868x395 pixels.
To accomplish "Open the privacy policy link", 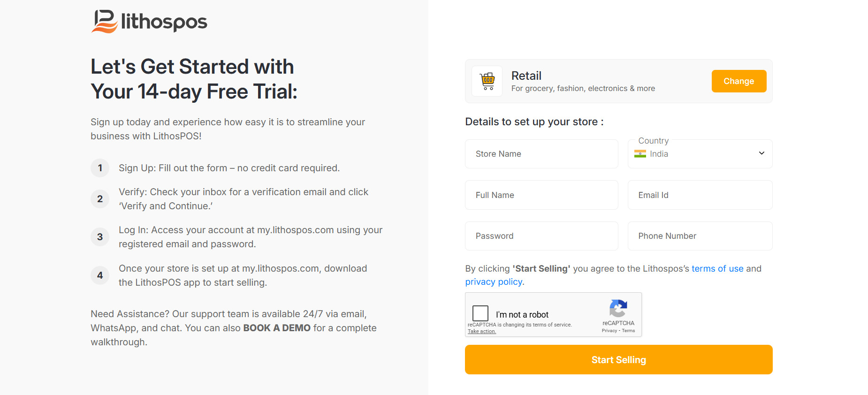I will tap(494, 282).
